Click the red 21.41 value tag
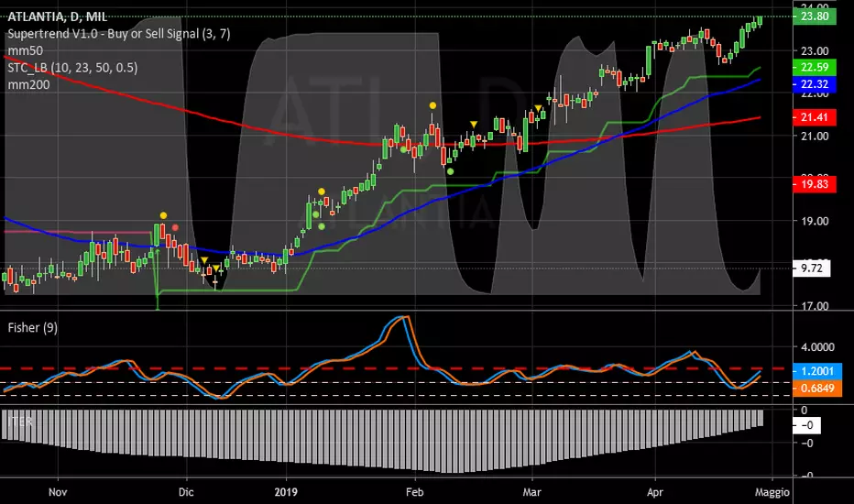This screenshot has width=854, height=504. (x=815, y=117)
